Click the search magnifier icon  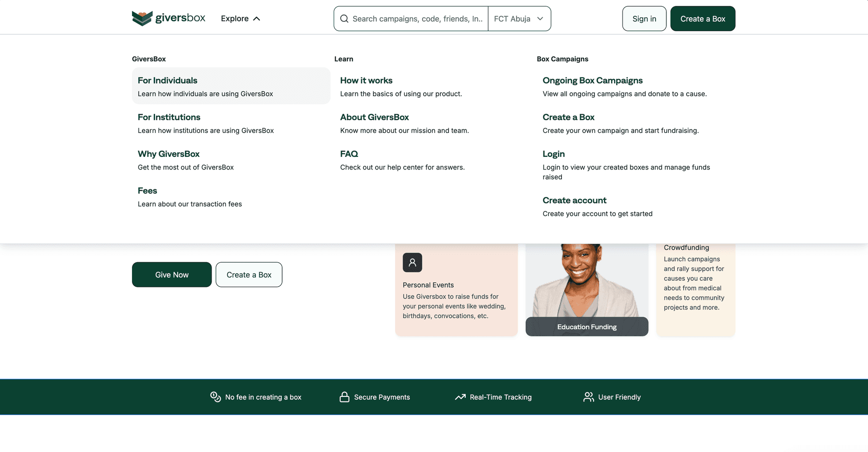pyautogui.click(x=344, y=19)
